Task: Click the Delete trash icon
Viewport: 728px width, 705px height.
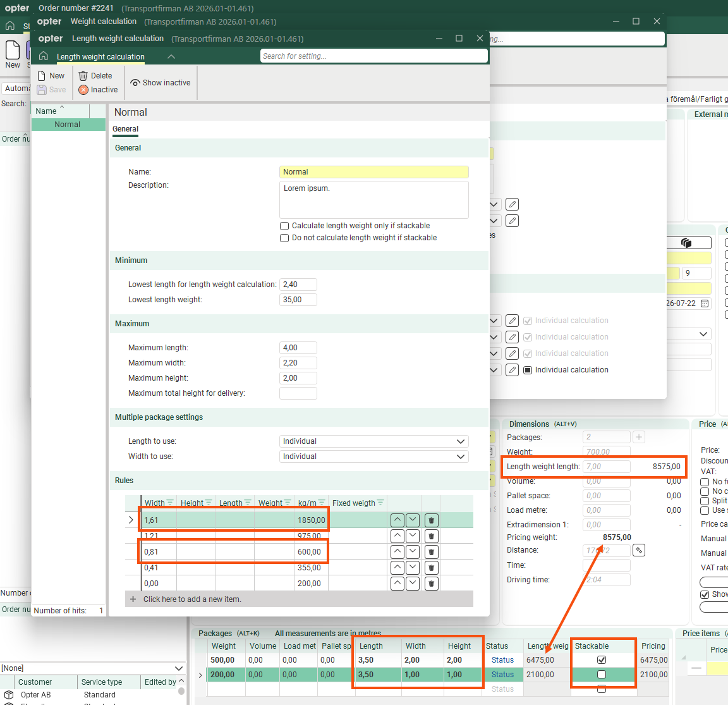Action: [83, 76]
